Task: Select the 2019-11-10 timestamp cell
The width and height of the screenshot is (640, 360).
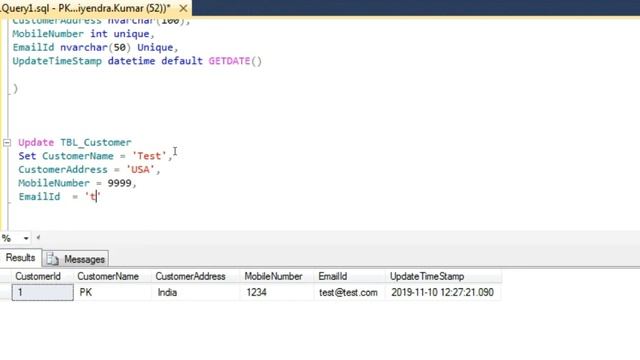Action: [x=444, y=293]
